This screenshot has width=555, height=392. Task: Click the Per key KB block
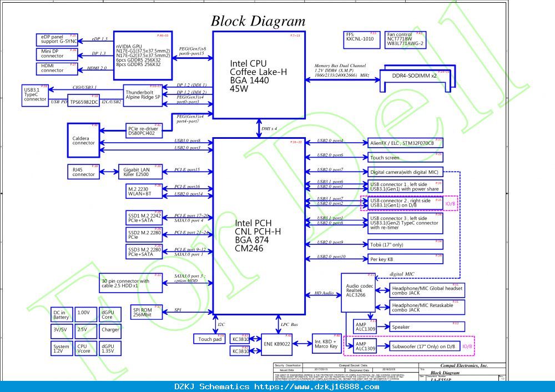click(405, 259)
